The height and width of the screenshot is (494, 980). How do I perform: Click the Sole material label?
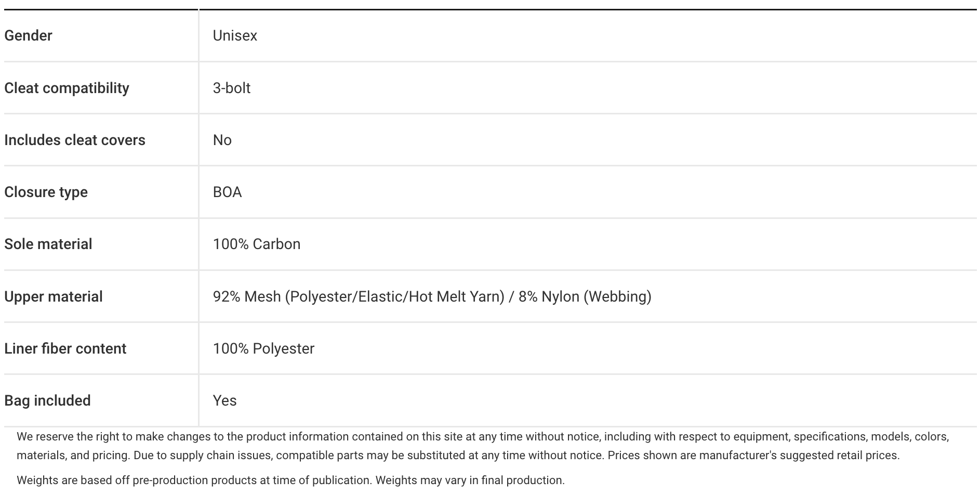tap(48, 244)
